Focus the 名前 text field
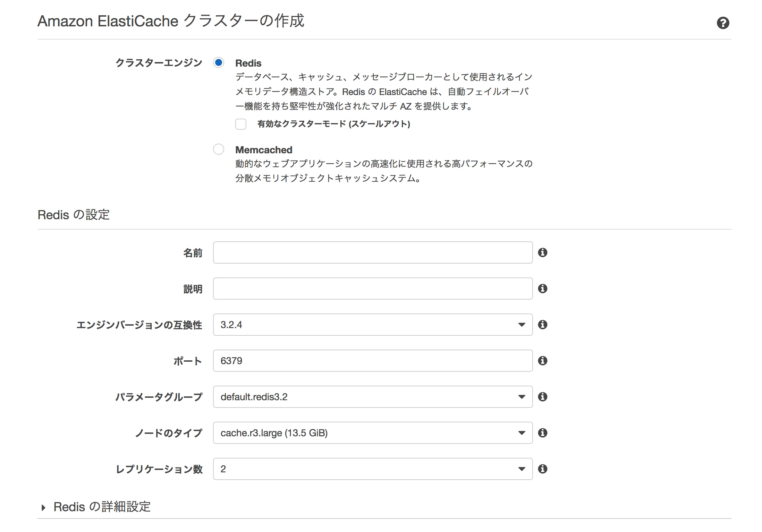The image size is (762, 532). pyautogui.click(x=373, y=252)
